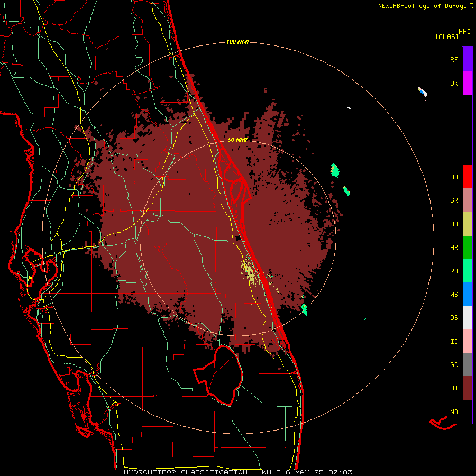This screenshot has width=476, height=476.
Task: Click the RF legend label
Action: (454, 59)
